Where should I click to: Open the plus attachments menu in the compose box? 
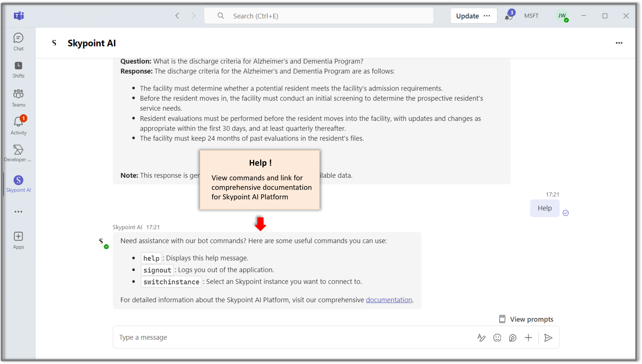(x=528, y=338)
